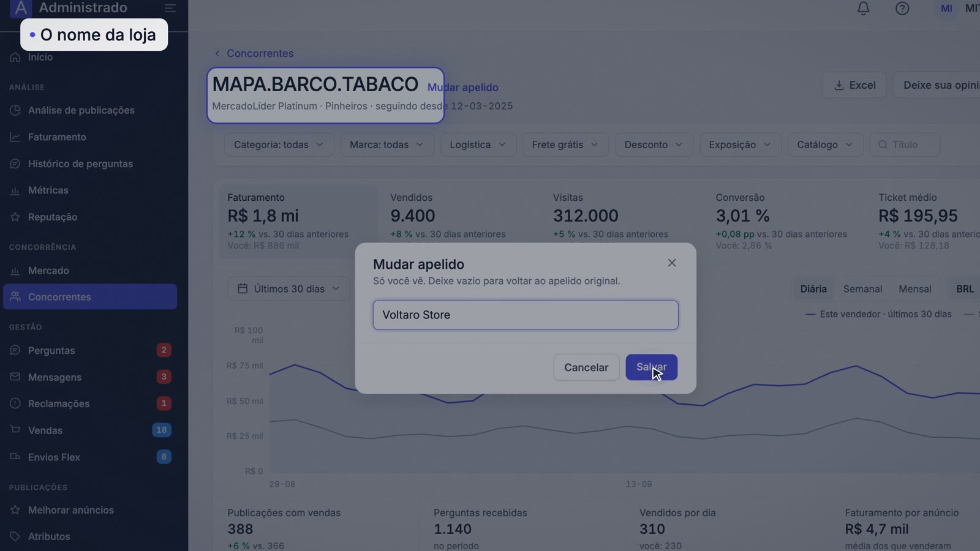The height and width of the screenshot is (551, 980).
Task: Expand the Frete grátis filter
Action: point(565,144)
